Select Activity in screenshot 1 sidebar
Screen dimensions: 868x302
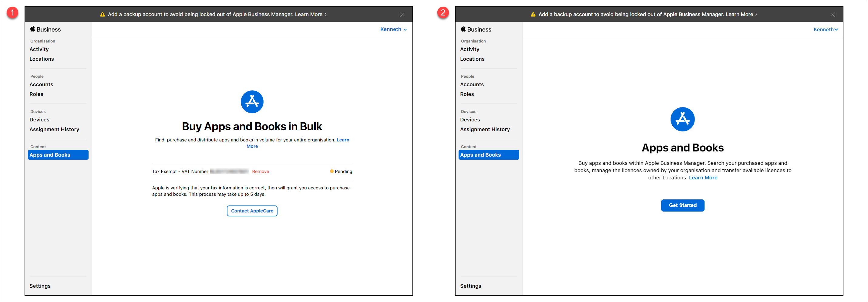(x=39, y=49)
